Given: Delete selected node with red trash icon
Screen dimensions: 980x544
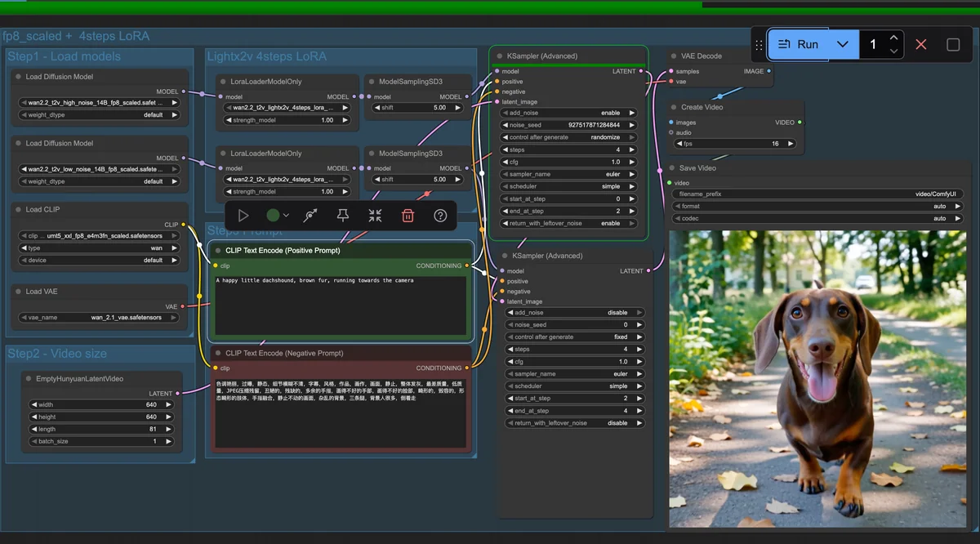Looking at the screenshot, I should (x=408, y=216).
